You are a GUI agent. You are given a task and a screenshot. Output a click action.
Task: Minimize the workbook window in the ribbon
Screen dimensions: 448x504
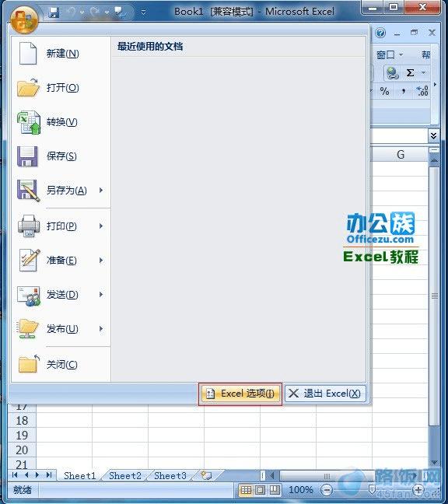point(397,33)
